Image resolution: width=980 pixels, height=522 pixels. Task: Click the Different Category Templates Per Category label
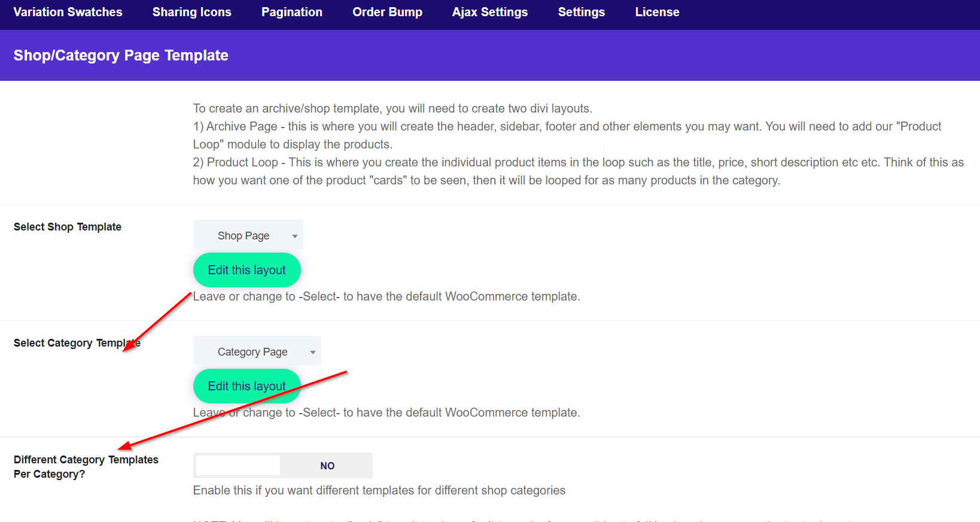click(86, 466)
